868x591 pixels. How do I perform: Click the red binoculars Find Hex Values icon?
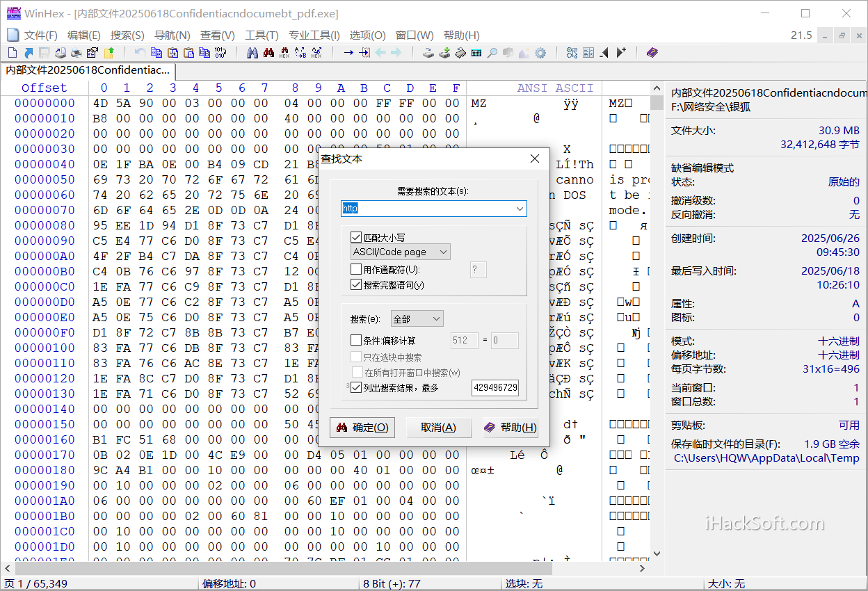(x=284, y=53)
